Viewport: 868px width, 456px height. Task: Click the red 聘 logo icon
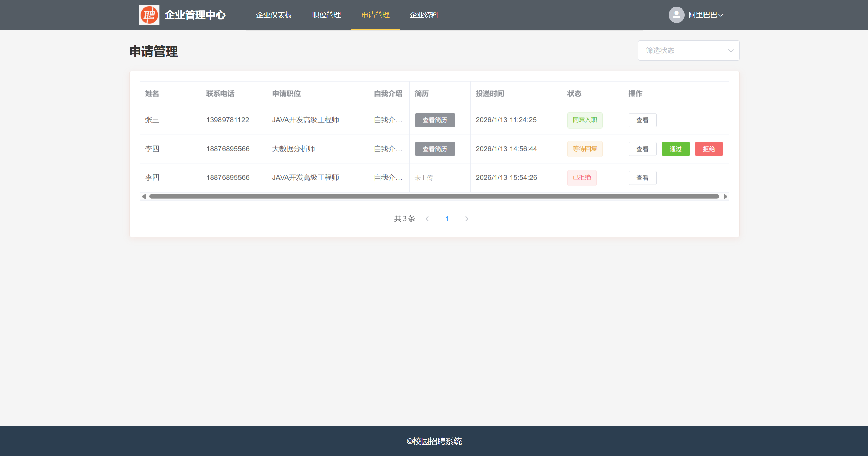tap(149, 15)
